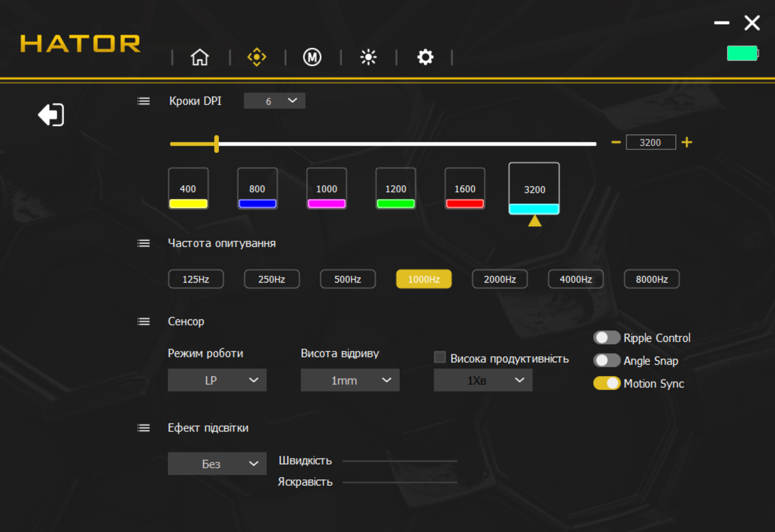Click the Швидкість speed slider
Viewport: 775px width, 532px height.
point(400,461)
